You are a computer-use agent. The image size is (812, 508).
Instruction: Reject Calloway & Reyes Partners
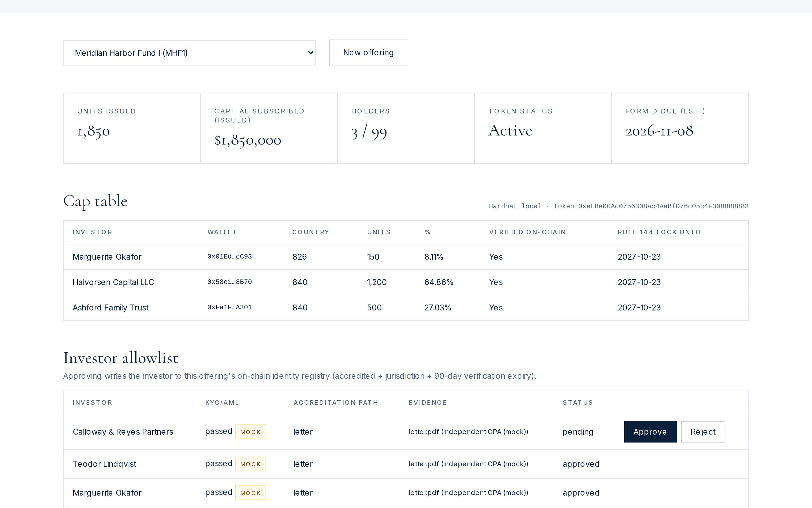(703, 432)
